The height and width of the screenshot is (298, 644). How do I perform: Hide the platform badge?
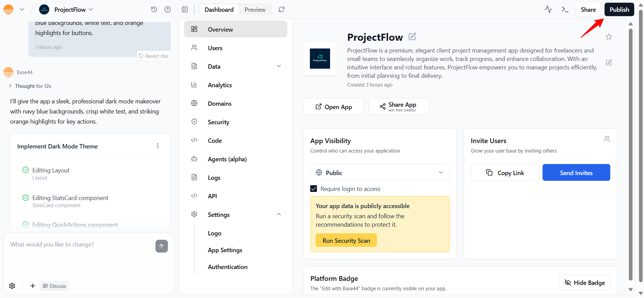[x=584, y=283]
